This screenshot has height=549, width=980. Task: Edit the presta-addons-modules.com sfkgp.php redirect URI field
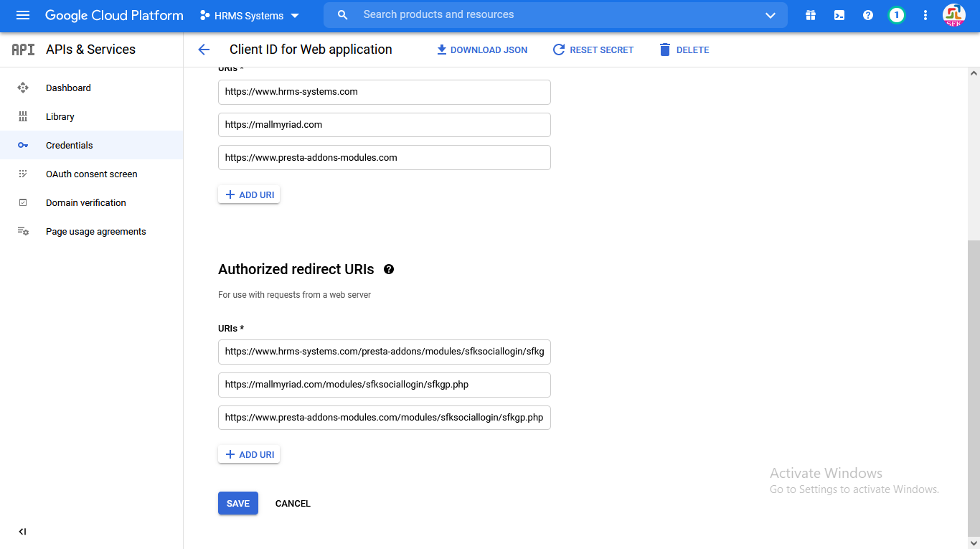pyautogui.click(x=385, y=418)
